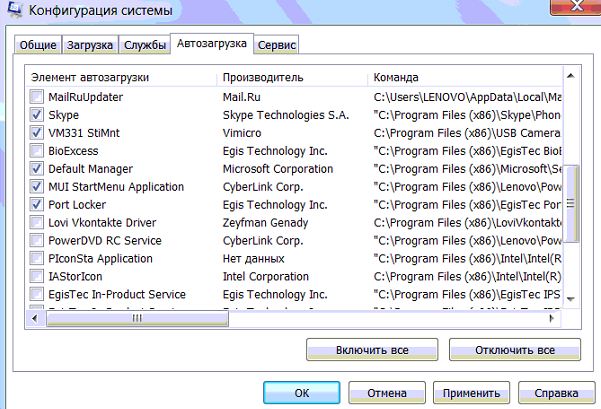Click the horizontal scrollbar thumb
601x409 pixels.
click(137, 318)
